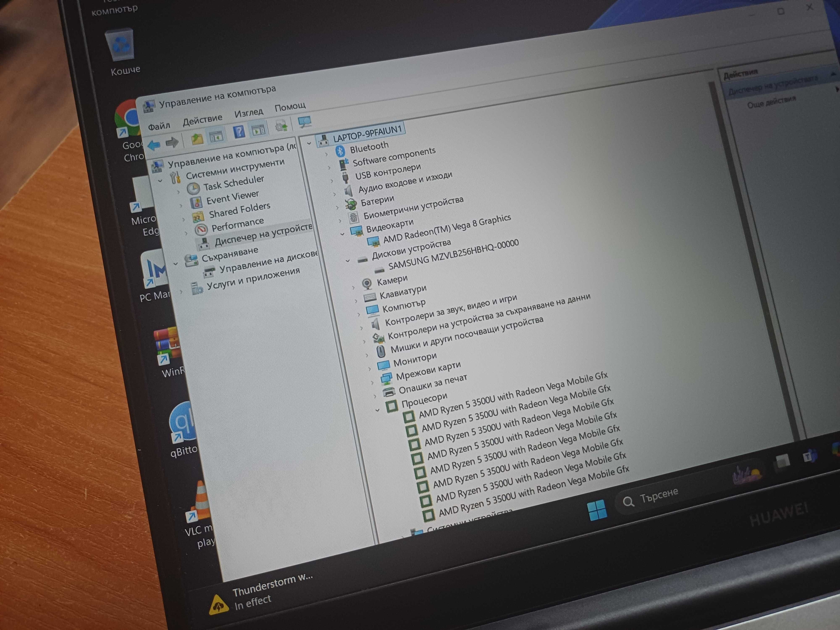Open the VLC media player desktop shortcut

(x=199, y=514)
